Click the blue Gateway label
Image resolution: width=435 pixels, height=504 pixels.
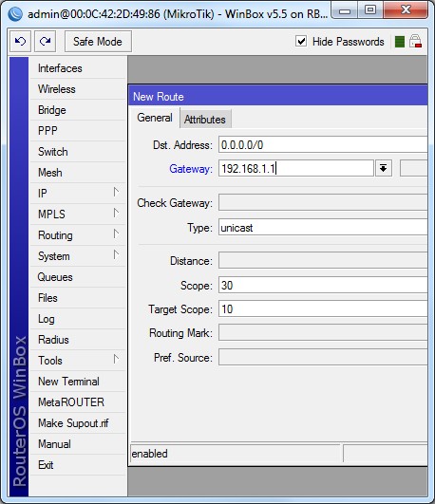coord(191,169)
